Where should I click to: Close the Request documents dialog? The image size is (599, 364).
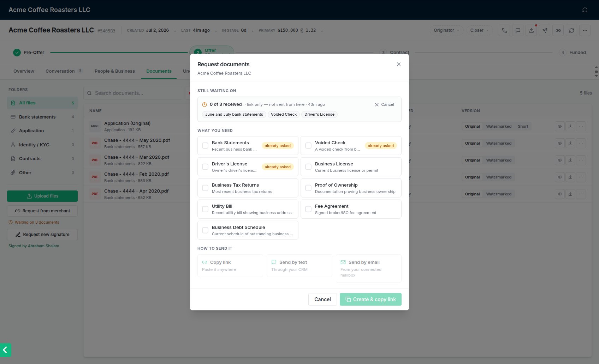point(399,64)
